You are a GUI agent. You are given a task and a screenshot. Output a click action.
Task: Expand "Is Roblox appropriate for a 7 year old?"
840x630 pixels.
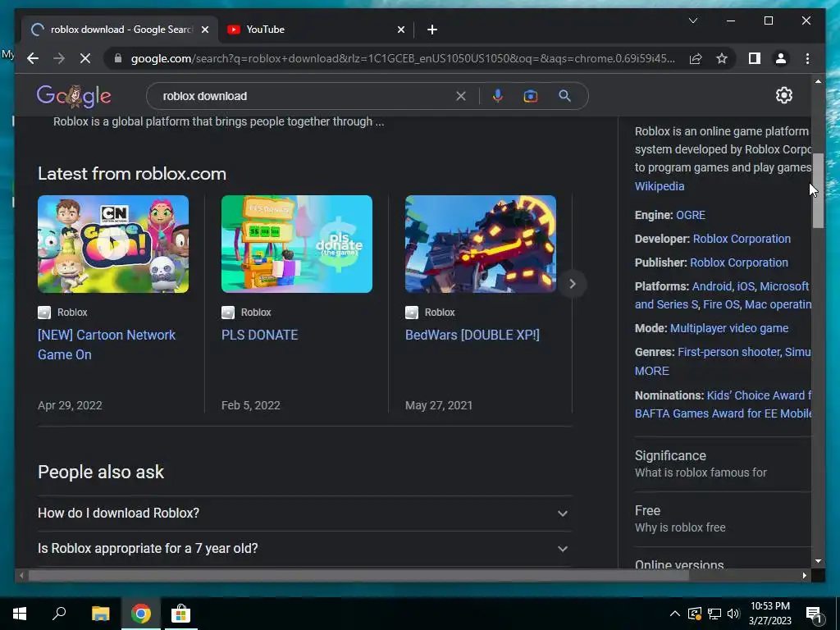[304, 549]
